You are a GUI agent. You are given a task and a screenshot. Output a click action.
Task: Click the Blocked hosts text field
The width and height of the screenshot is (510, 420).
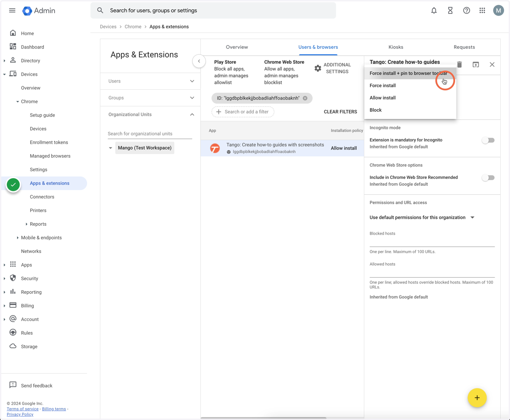432,241
